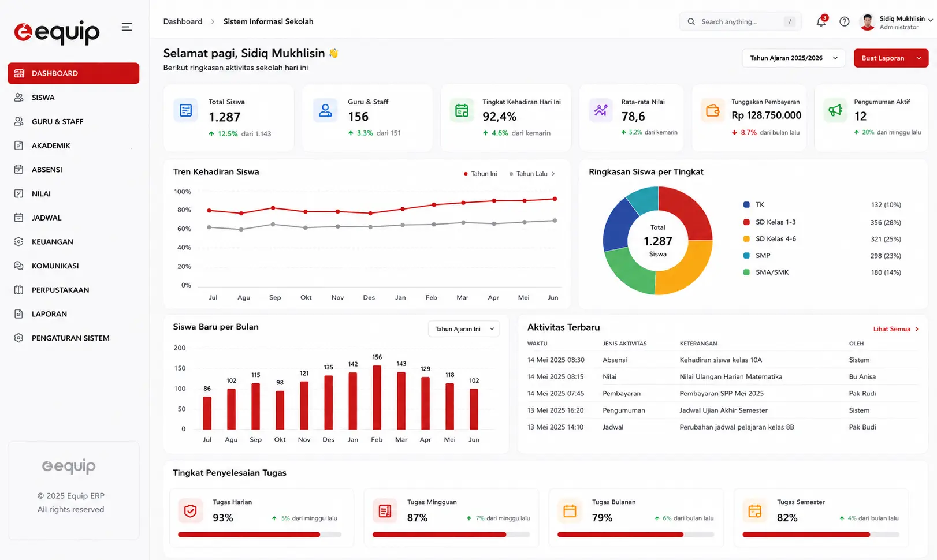Open the Lihat Semua activities link
This screenshot has height=560, width=937.
pyautogui.click(x=895, y=329)
